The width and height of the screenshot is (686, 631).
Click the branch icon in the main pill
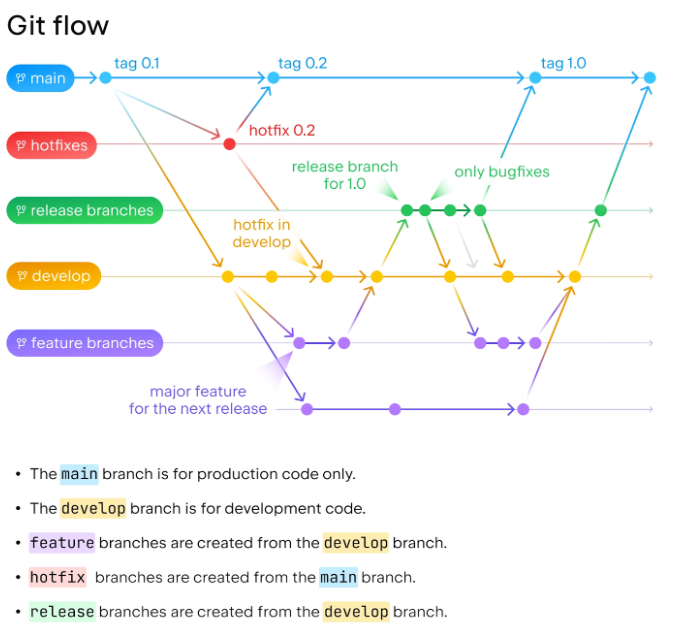pos(20,78)
